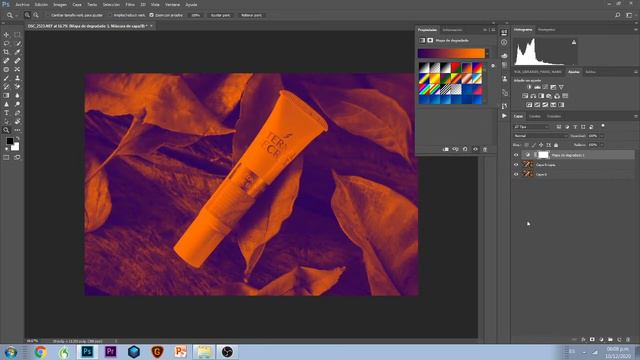
Task: Click the Photo Filter adjustment icon
Action: (549, 96)
